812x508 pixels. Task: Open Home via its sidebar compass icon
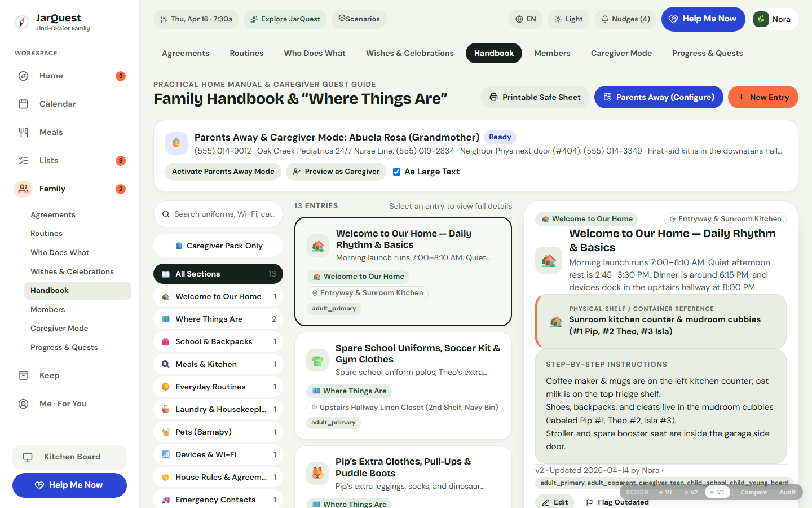[23, 76]
